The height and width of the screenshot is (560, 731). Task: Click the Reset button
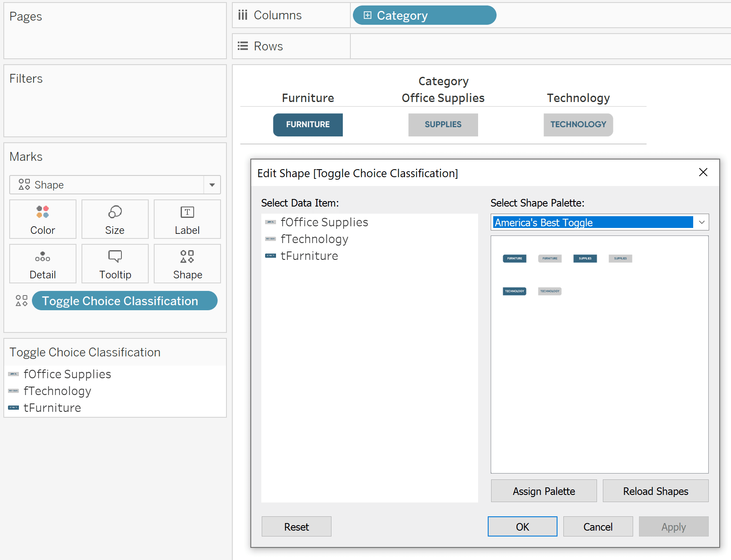297,526
